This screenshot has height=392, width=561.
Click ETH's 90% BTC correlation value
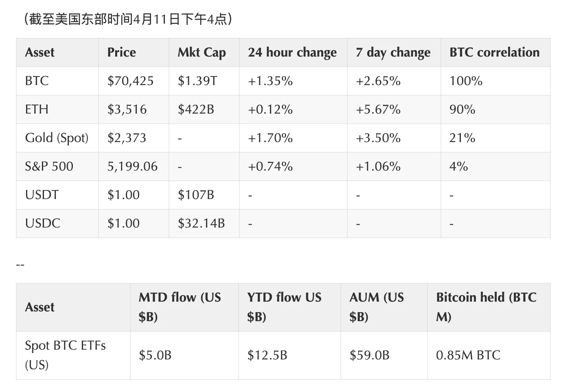[462, 109]
